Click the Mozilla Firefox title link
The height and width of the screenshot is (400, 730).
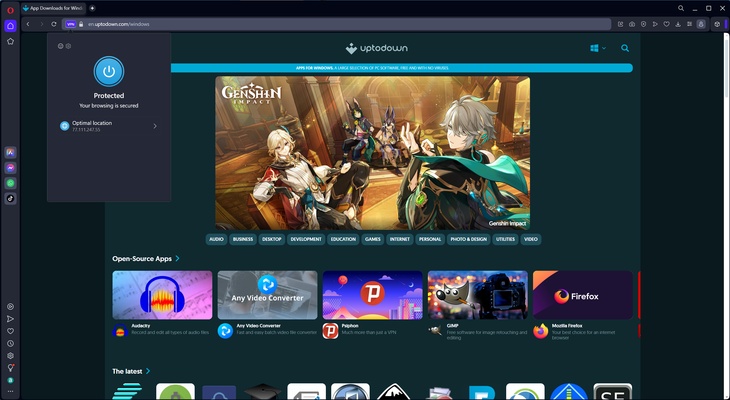click(567, 326)
